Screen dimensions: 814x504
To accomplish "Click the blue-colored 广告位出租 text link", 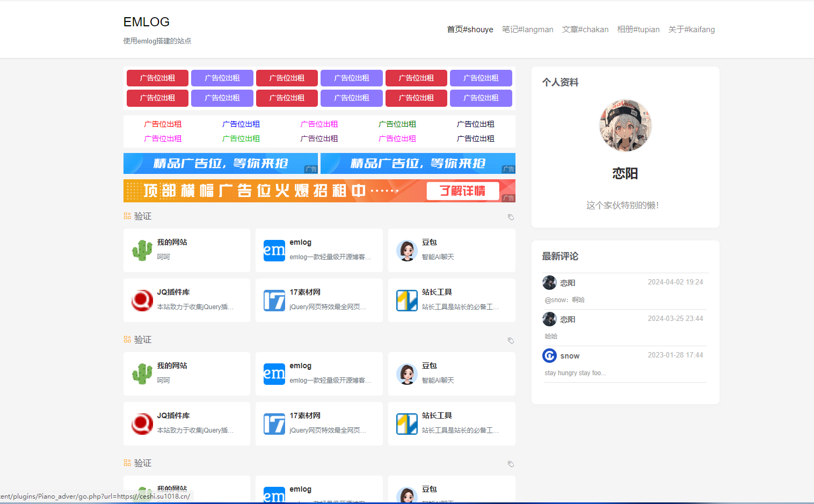I will click(241, 124).
